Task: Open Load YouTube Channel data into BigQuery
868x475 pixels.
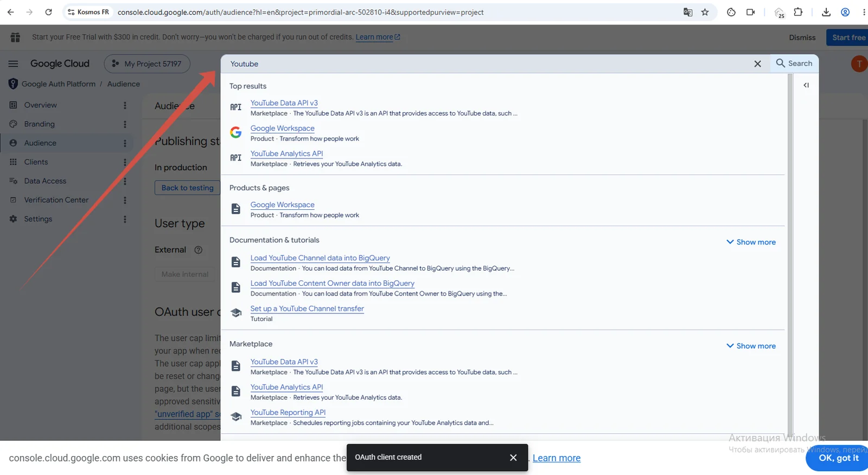Action: click(x=320, y=258)
